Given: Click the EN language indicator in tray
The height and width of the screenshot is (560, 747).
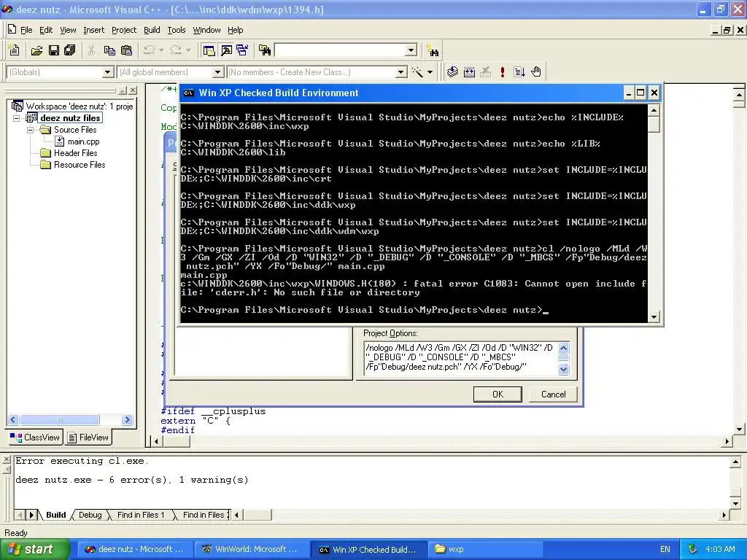Looking at the screenshot, I should (665, 549).
